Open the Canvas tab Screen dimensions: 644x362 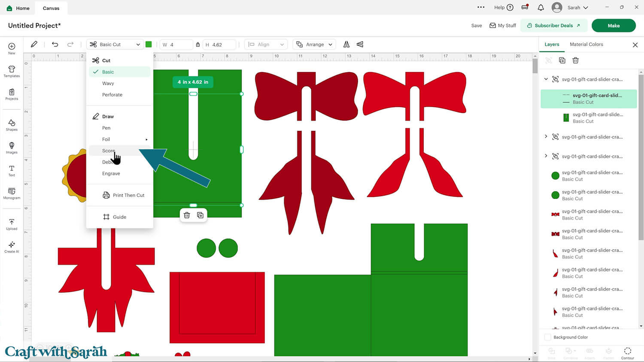[51, 8]
